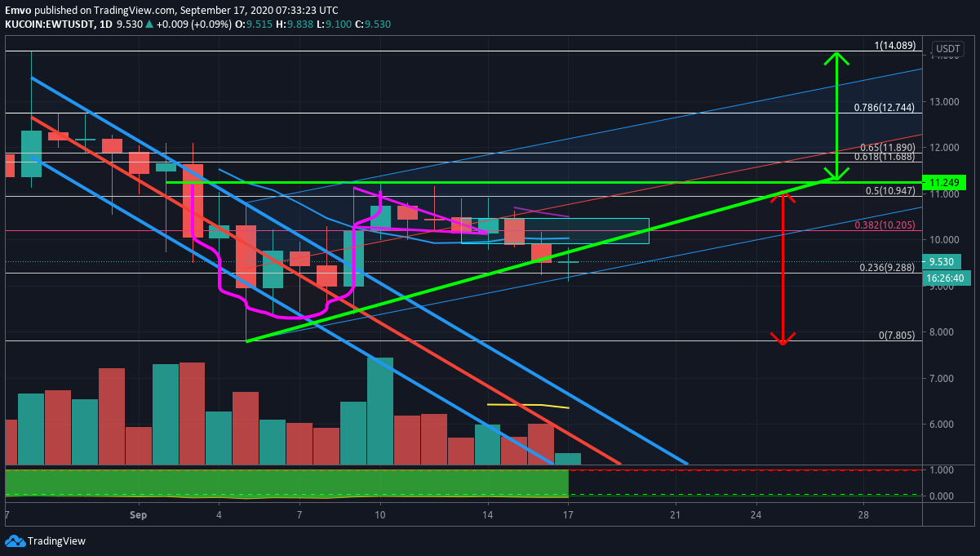Image resolution: width=980 pixels, height=556 pixels.
Task: Click the 0.382(10.205) Fibonacci label
Action: [885, 225]
